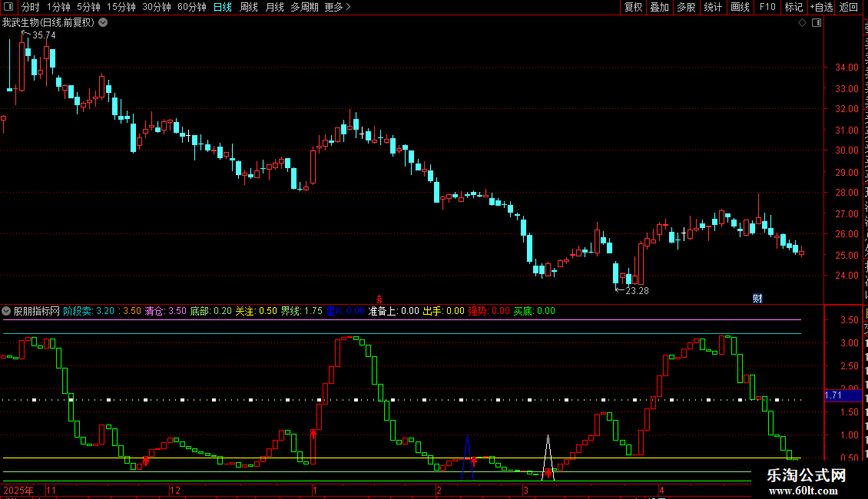Screen dimensions: 868x499
Task: Click the 关注: 0.50 value
Action: 257,311
